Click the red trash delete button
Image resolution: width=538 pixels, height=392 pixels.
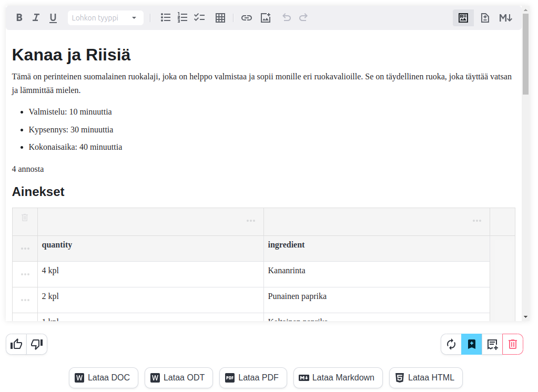pyautogui.click(x=513, y=344)
